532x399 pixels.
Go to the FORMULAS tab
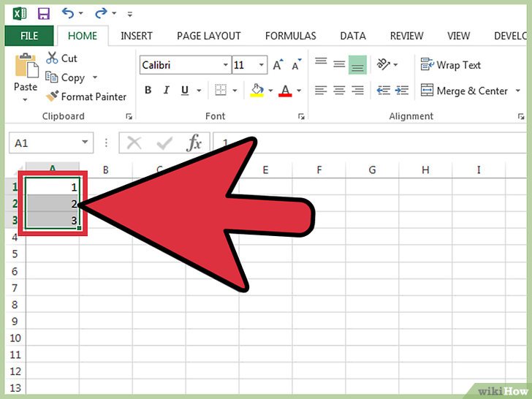290,36
